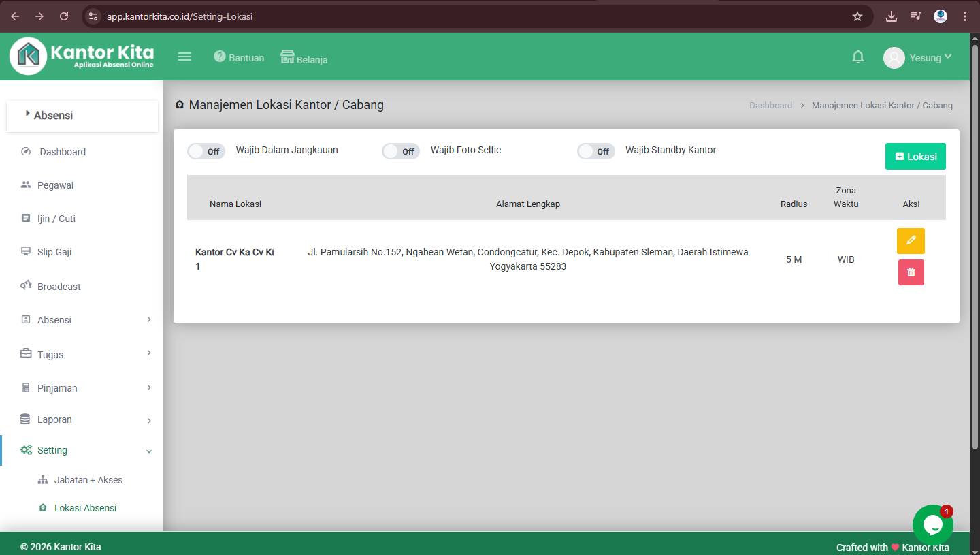Enable Wajib Dalam Jangkauan toggle
Viewport: 980px width, 555px height.
point(206,151)
